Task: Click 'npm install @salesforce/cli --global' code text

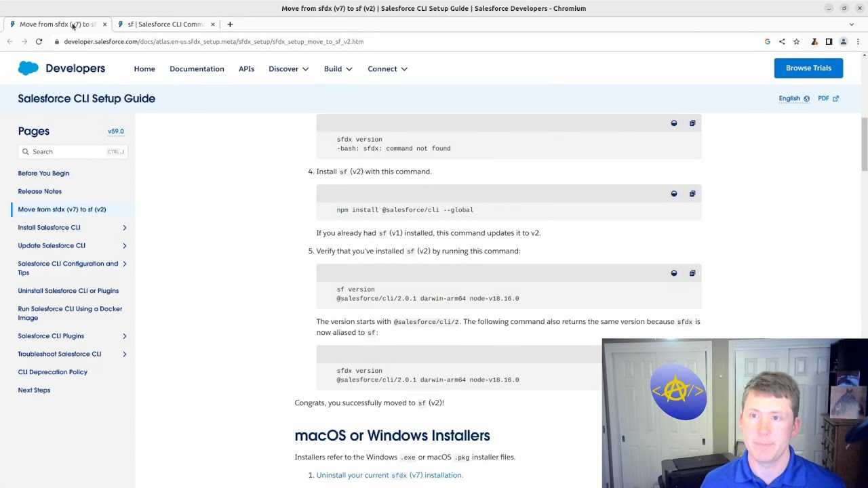Action: coord(405,210)
